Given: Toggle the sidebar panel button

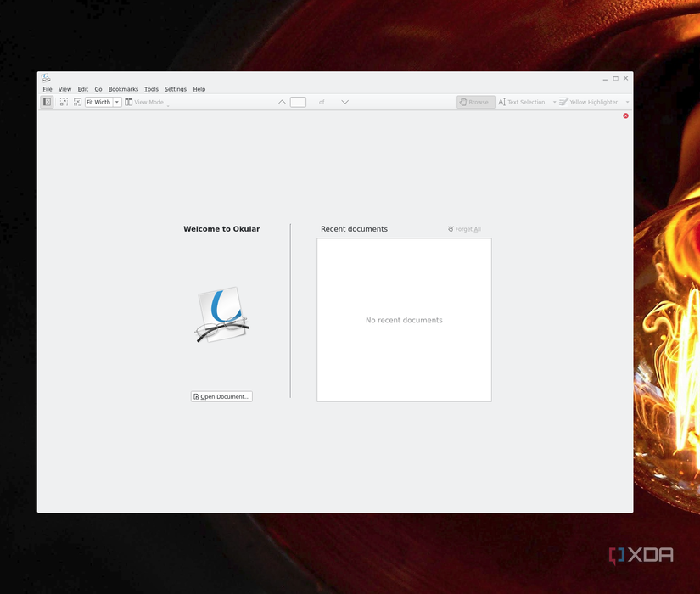Looking at the screenshot, I should pyautogui.click(x=47, y=103).
